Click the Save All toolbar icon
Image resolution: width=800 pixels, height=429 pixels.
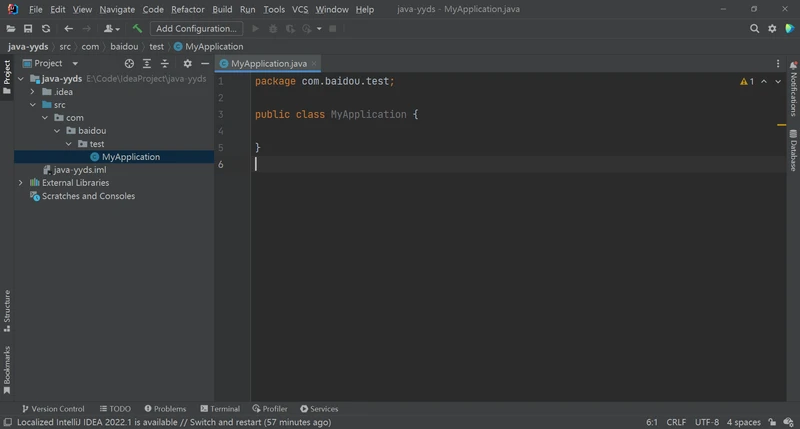pyautogui.click(x=28, y=29)
